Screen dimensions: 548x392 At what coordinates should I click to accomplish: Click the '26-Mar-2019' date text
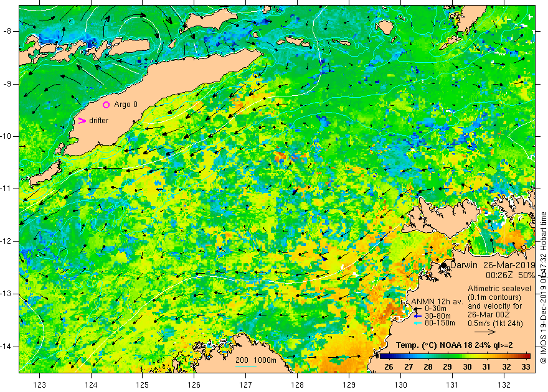point(509,265)
